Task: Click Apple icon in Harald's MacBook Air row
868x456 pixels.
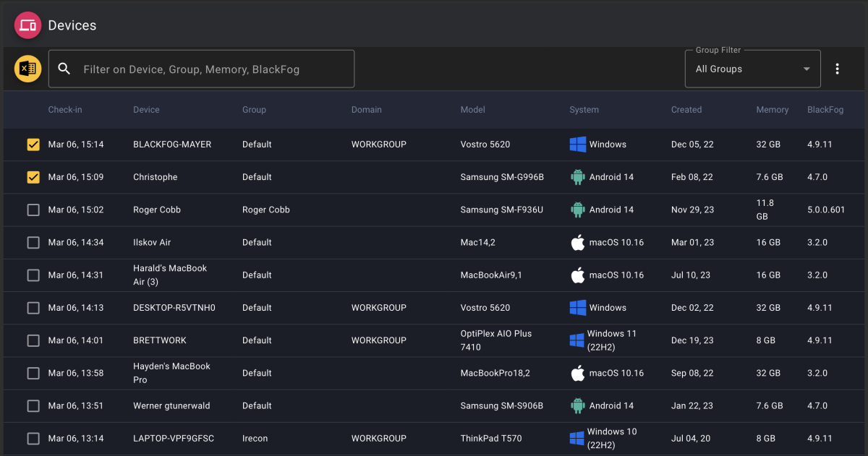Action: pos(577,275)
